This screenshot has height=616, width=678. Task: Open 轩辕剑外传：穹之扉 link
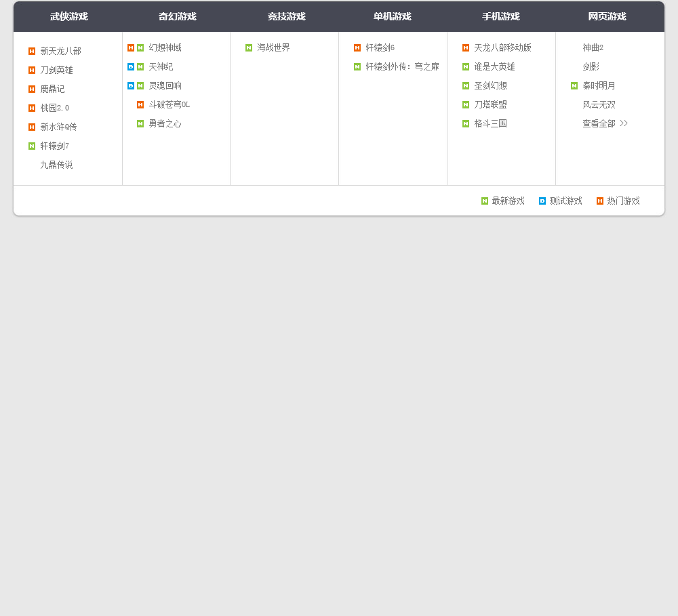click(x=402, y=66)
